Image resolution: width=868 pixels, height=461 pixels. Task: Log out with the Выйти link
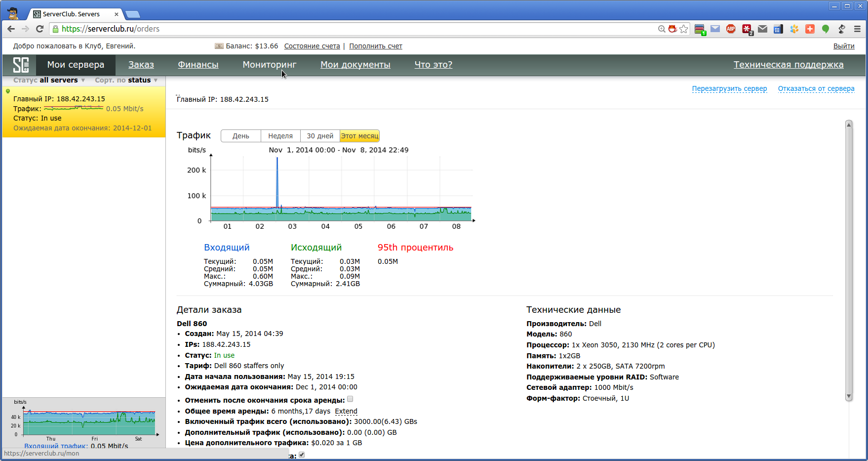click(844, 46)
